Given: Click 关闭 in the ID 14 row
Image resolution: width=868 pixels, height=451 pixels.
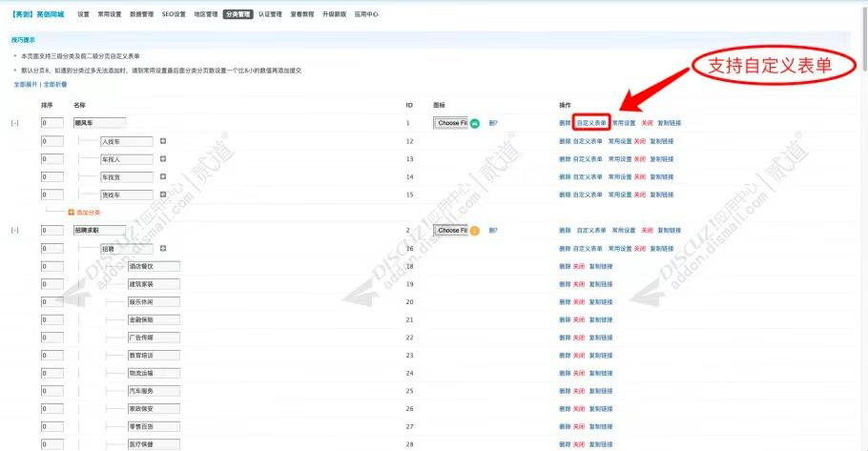Looking at the screenshot, I should point(640,177).
